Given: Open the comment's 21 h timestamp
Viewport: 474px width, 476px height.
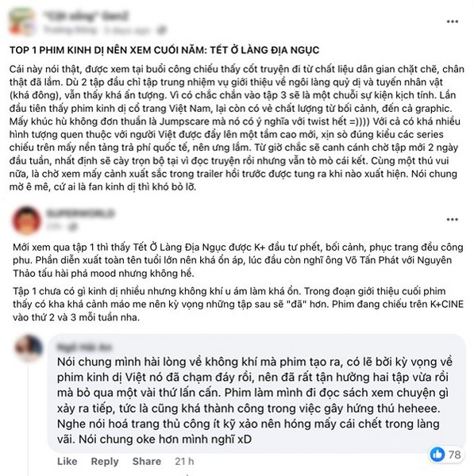Looking at the screenshot, I should click(x=184, y=461).
